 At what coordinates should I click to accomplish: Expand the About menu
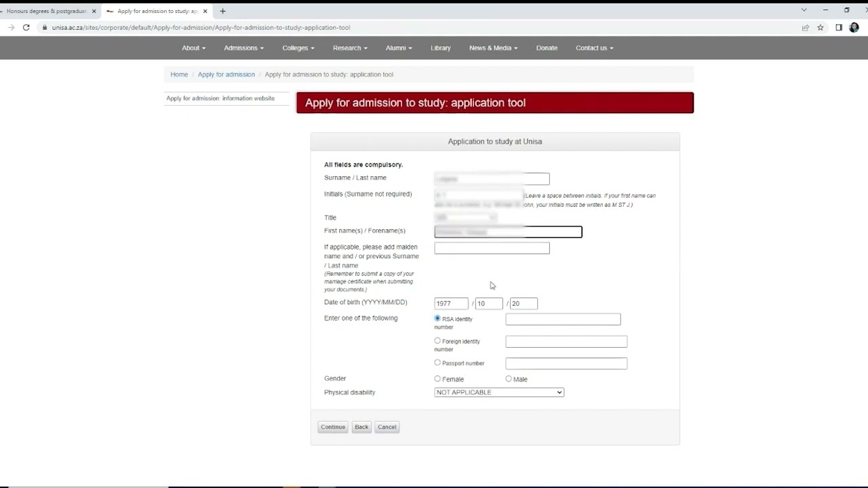tap(193, 48)
